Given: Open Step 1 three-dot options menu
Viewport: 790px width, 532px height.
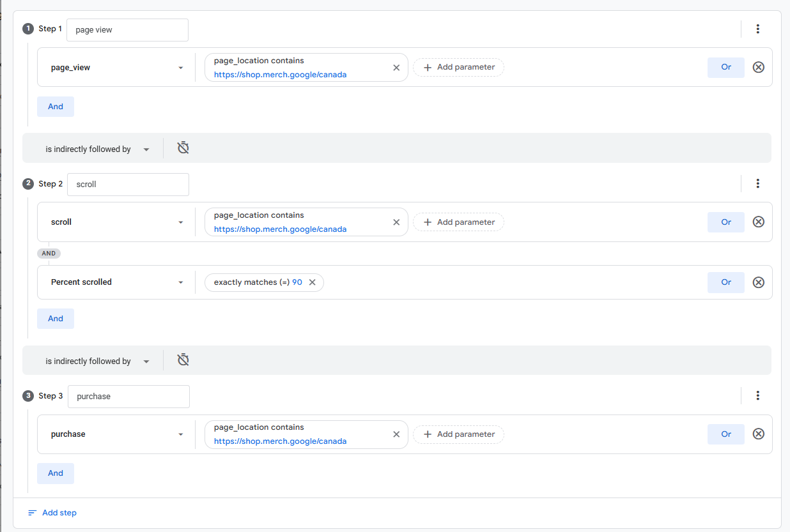Looking at the screenshot, I should tap(757, 29).
